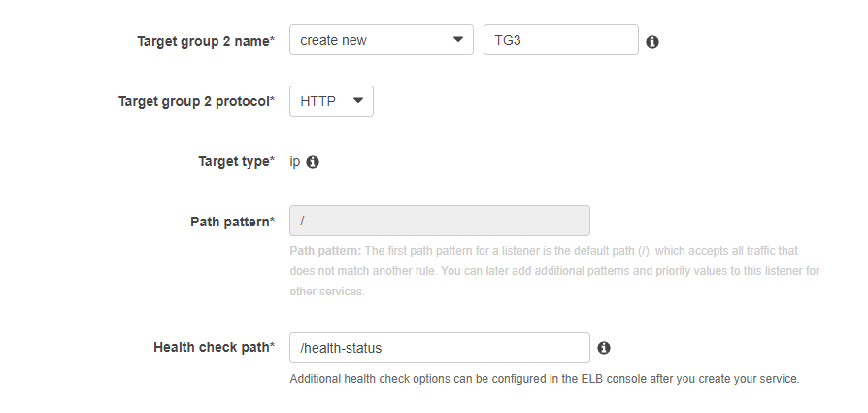Click the disabled Path pattern field

[x=440, y=221]
